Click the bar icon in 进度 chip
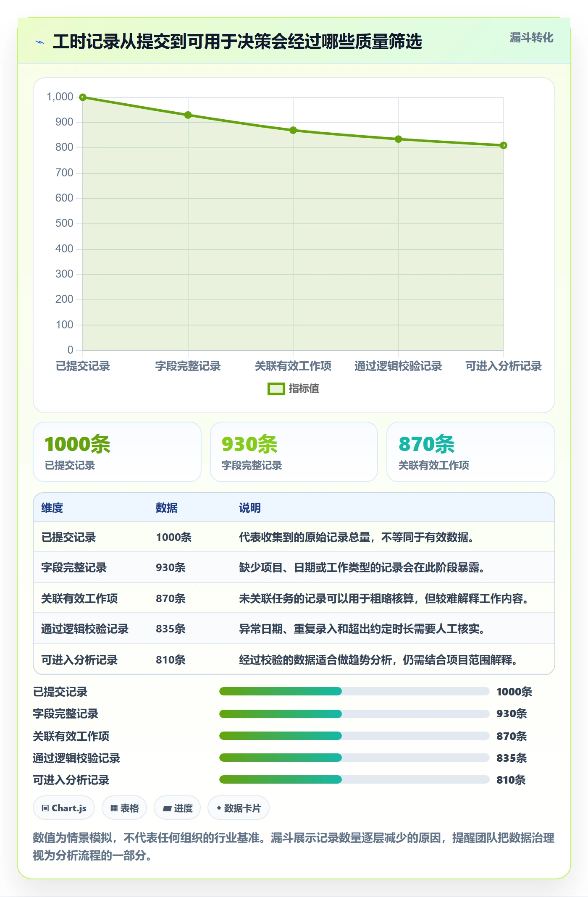 pos(167,809)
